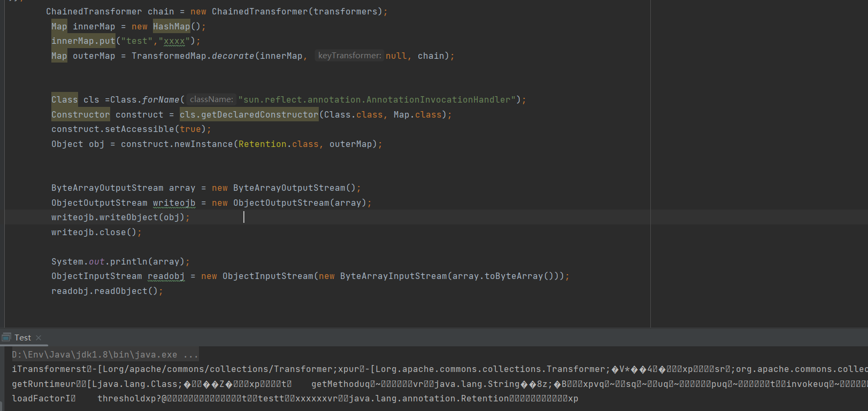Image resolution: width=868 pixels, height=411 pixels.
Task: Click 'TransformedMap.decorate' method call
Action: [x=193, y=56]
